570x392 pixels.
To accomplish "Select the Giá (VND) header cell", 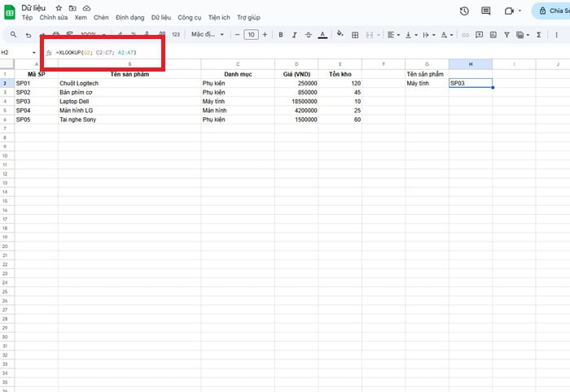I will tap(296, 74).
